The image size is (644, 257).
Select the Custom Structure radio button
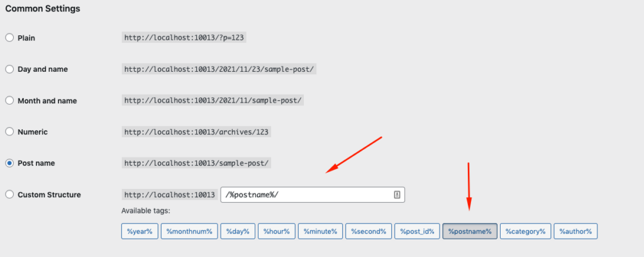[x=9, y=195]
